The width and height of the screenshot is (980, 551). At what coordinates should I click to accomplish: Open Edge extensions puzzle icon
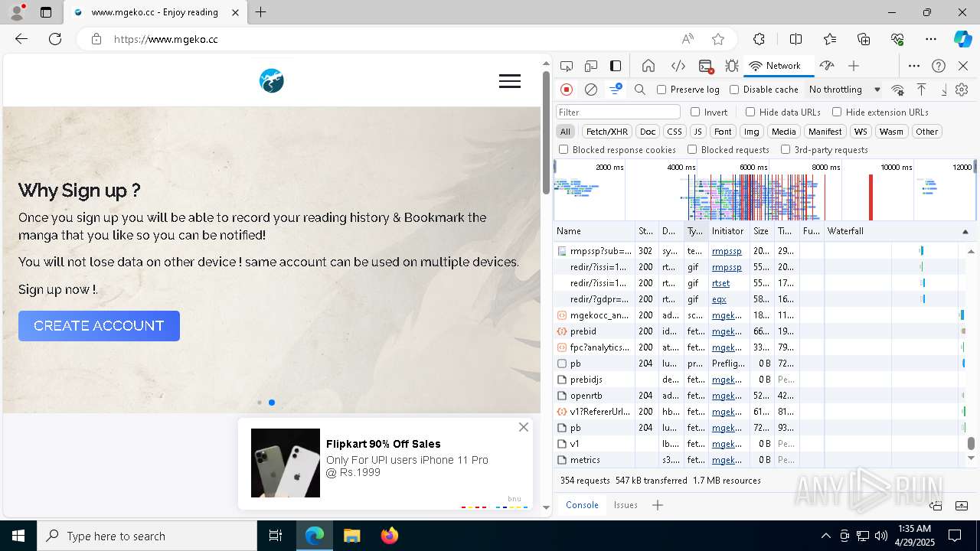coord(759,39)
